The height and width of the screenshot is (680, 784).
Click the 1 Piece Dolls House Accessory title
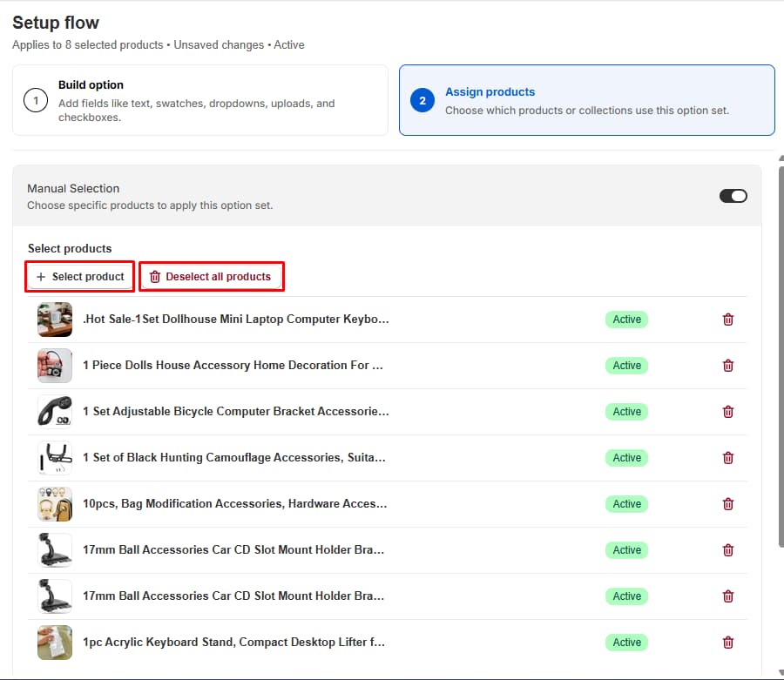[233, 365]
